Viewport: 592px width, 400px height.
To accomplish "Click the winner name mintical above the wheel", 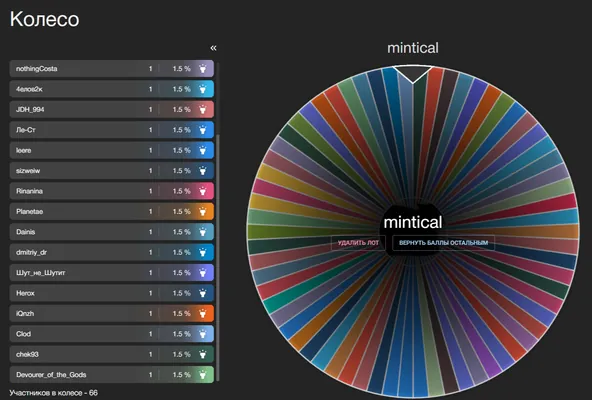I will click(413, 48).
